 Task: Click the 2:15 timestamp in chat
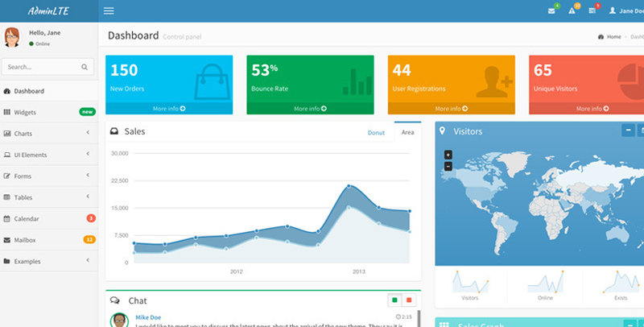[x=404, y=317]
